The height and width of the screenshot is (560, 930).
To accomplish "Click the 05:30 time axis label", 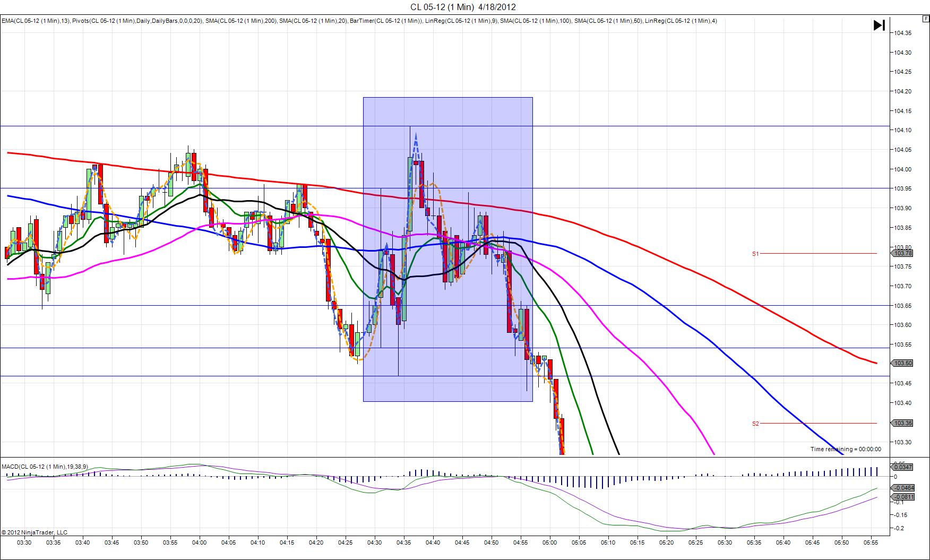I will (x=725, y=542).
